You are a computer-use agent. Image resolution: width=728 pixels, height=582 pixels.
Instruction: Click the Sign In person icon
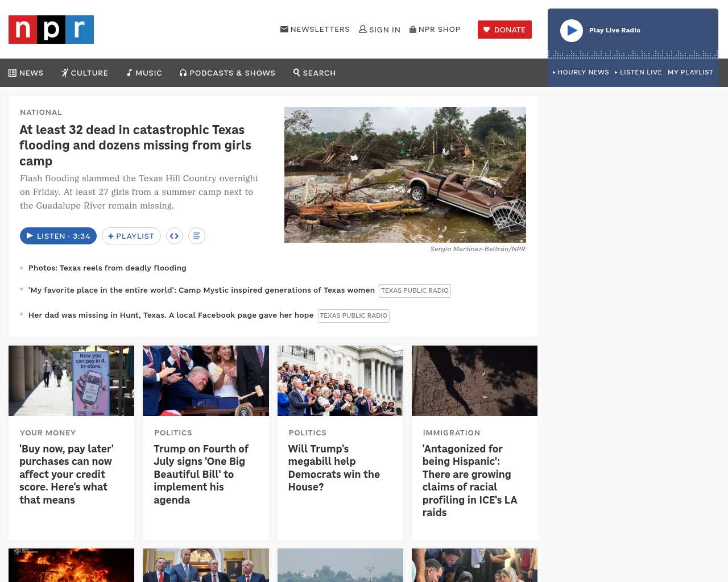(363, 29)
